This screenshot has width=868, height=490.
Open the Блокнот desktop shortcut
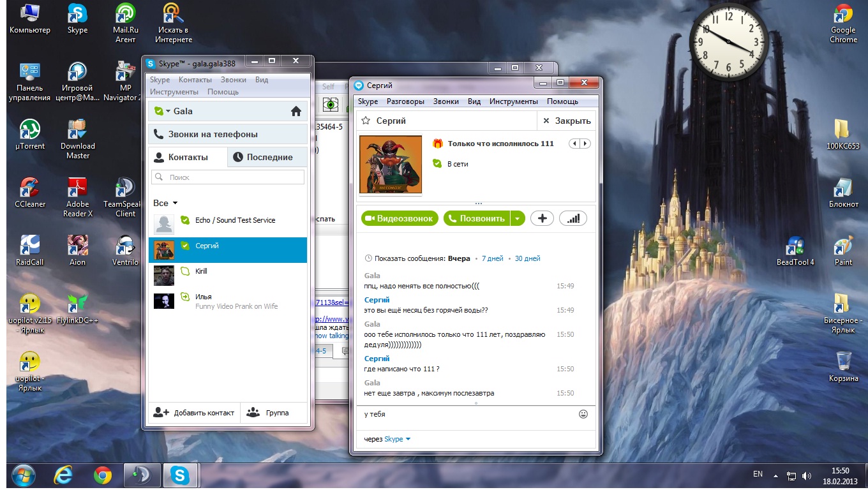point(843,193)
